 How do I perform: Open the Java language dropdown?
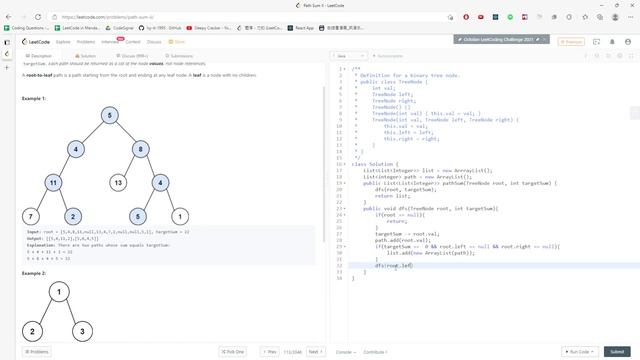point(349,56)
